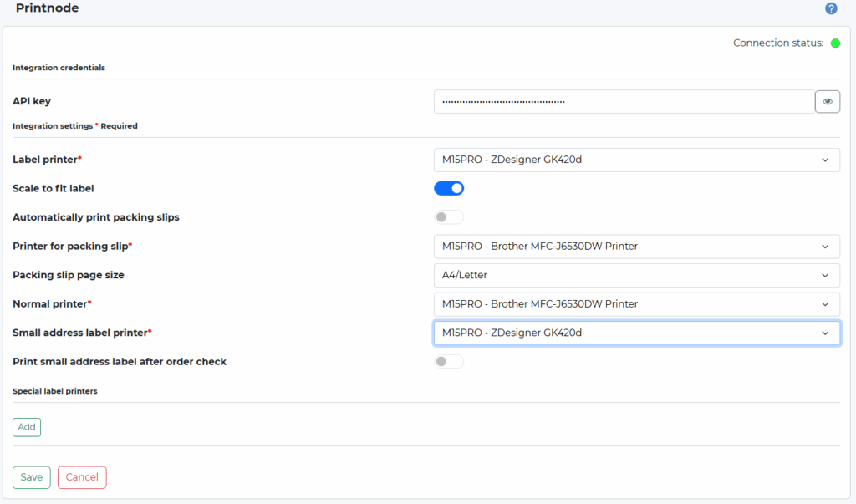
Task: Click the chevron on Normal printer dropdown
Action: [823, 303]
